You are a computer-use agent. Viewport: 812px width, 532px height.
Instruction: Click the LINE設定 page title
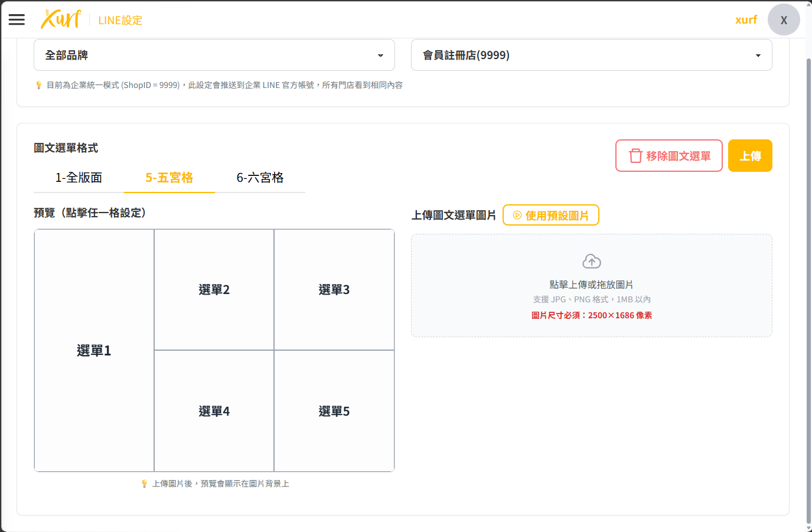click(120, 20)
